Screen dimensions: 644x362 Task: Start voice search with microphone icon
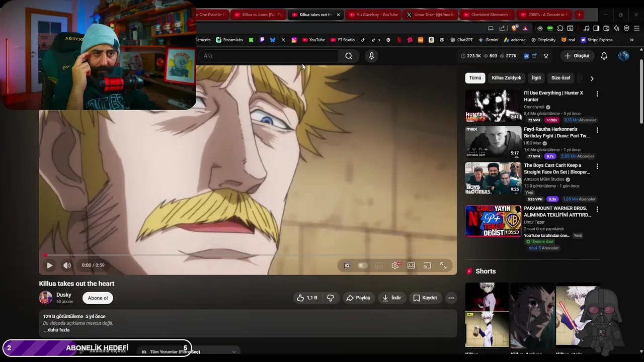371,56
